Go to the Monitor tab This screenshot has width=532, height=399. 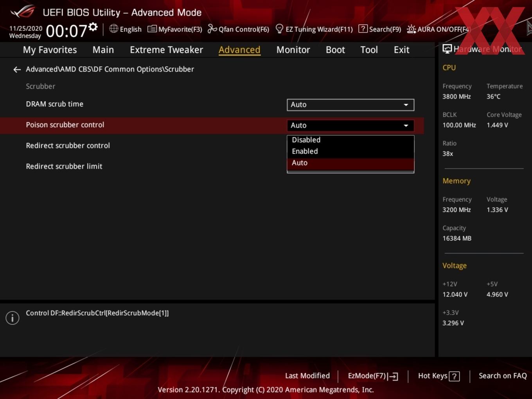[293, 50]
